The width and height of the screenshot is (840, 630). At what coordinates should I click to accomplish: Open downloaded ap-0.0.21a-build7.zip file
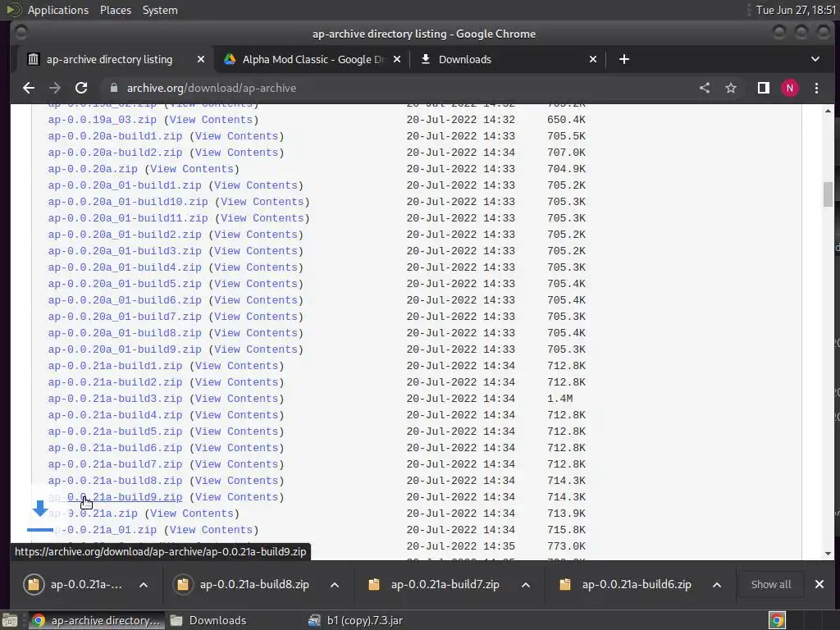pos(445,584)
